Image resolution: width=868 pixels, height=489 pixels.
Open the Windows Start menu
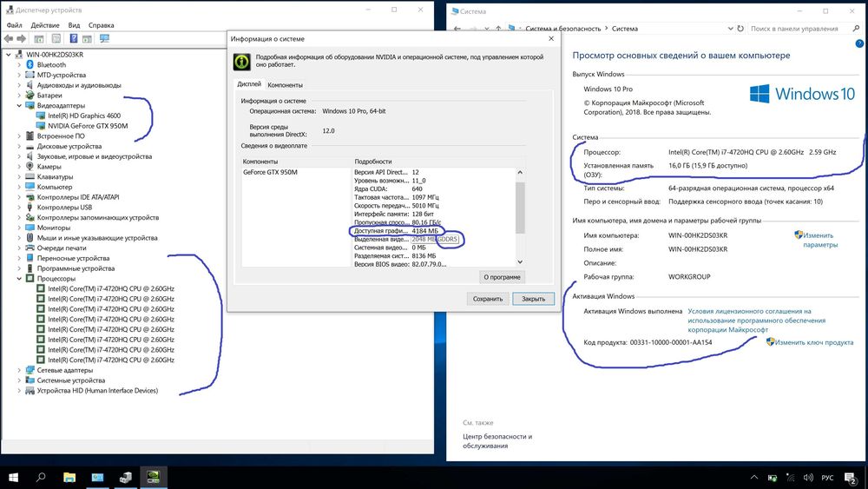coord(13,478)
